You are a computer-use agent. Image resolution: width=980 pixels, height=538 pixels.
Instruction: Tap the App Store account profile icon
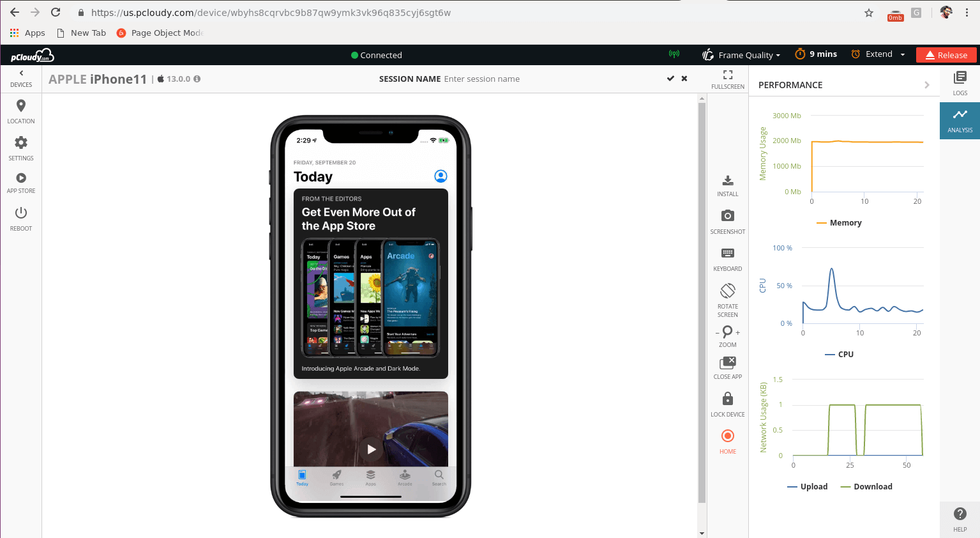tap(441, 176)
